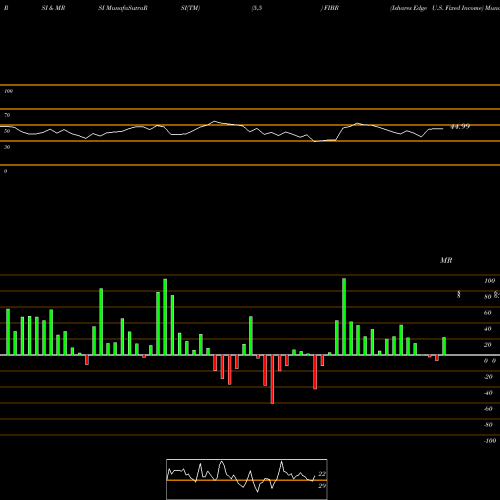
Task: Click the negative -20 label on MR axis
Action: coord(488,377)
